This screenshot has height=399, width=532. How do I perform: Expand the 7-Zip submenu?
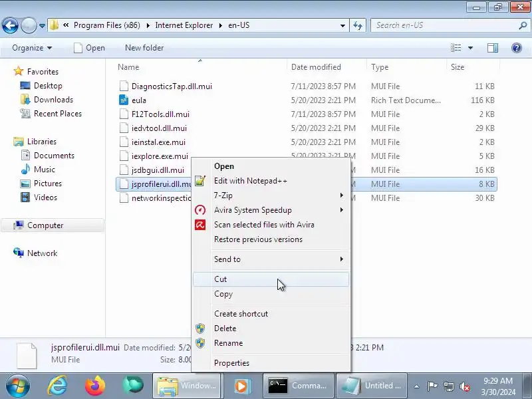271,196
